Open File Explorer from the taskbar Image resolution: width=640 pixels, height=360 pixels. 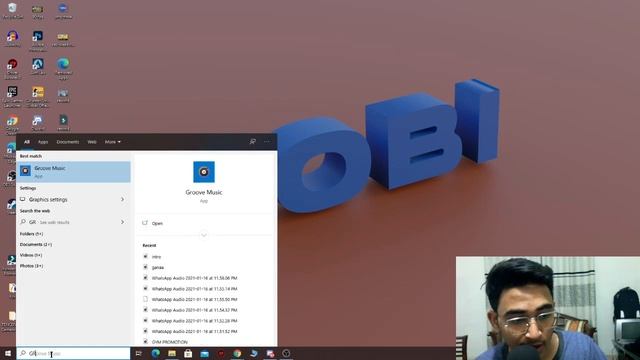pos(172,353)
